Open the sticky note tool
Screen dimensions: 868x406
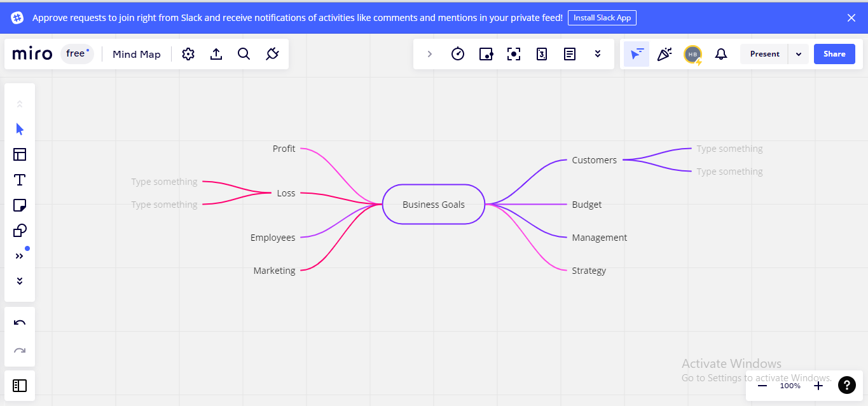point(19,205)
